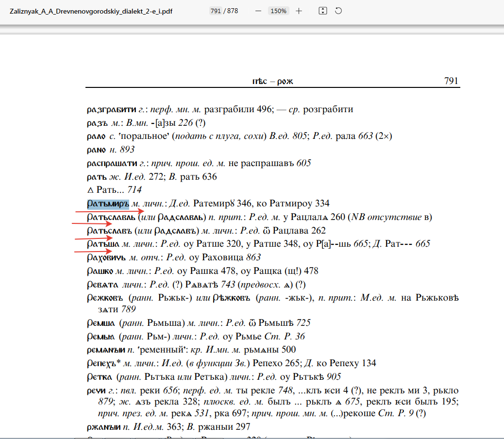Click the page number field showing 791
Viewport: 504px width, 439px height.
[x=216, y=11]
